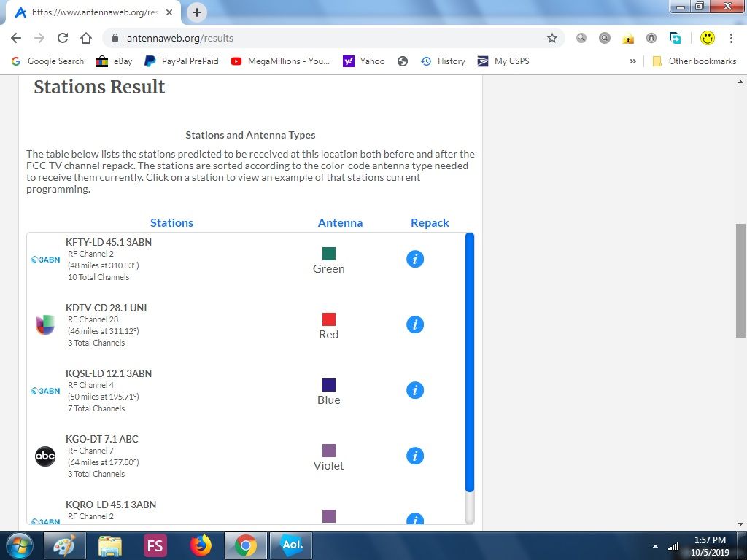This screenshot has width=747, height=560.
Task: Open station KQSL-LD 12.1 3ABN
Action: [x=109, y=373]
